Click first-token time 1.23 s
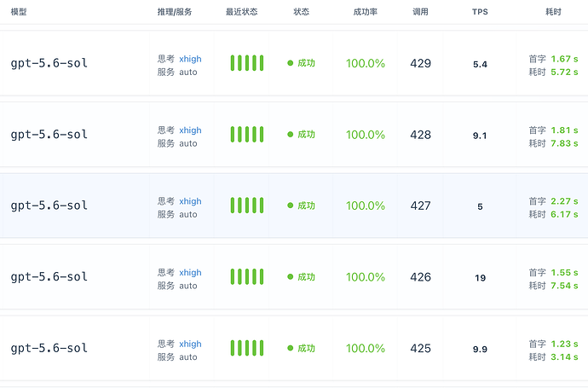588x388 pixels. 564,344
